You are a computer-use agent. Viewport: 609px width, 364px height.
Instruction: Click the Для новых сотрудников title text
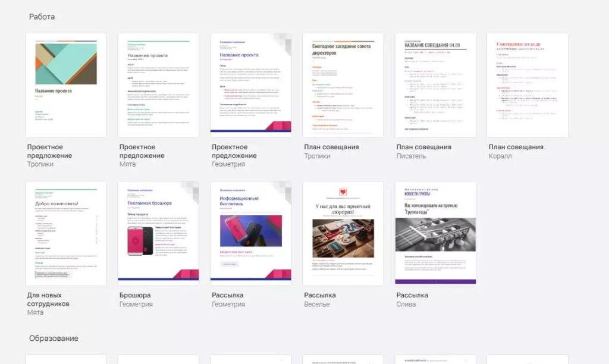[48, 299]
